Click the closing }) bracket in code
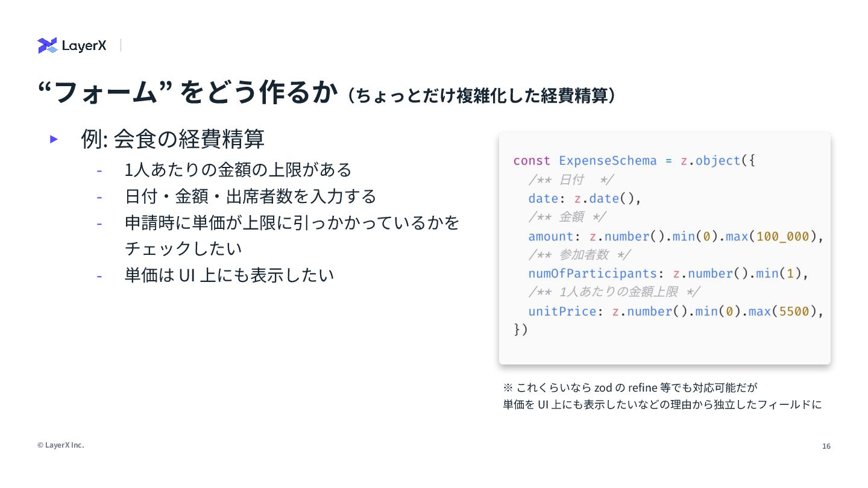Screen dimensions: 868x488 click(x=520, y=330)
